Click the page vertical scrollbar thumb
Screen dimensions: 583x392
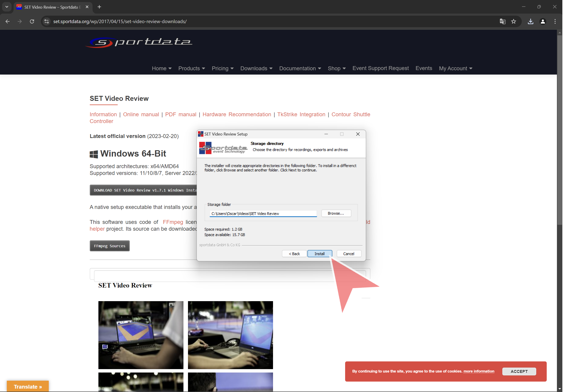point(559,130)
